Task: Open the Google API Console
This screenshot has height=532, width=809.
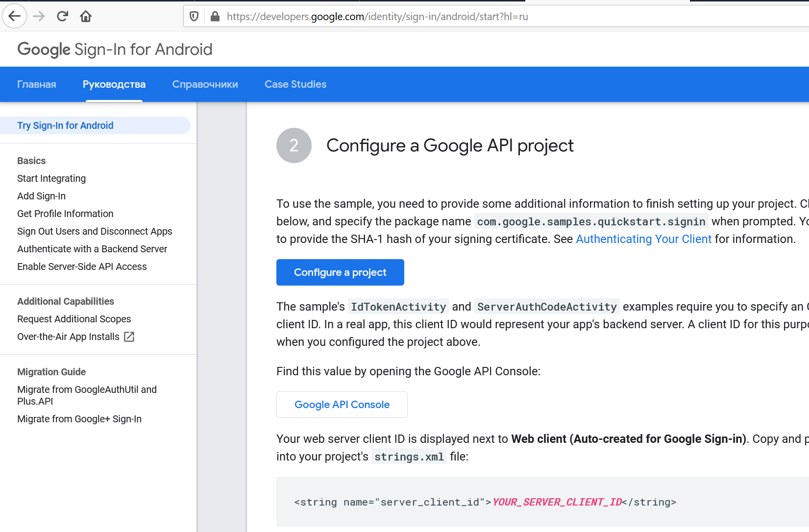Action: point(342,404)
